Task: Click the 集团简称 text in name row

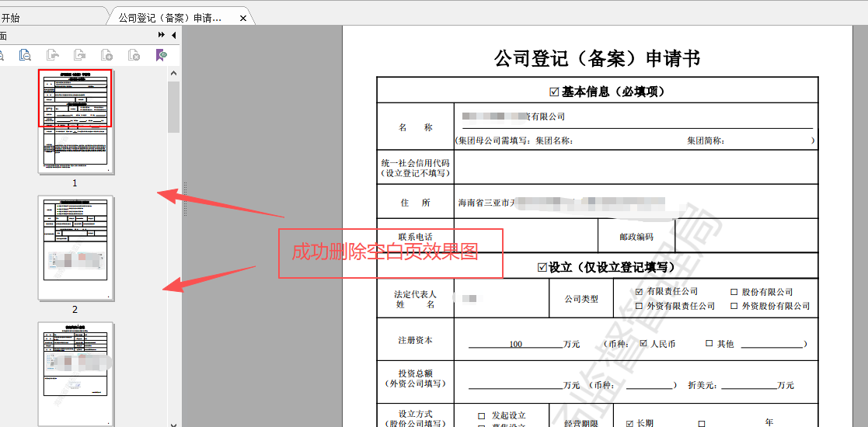Action: [706, 141]
